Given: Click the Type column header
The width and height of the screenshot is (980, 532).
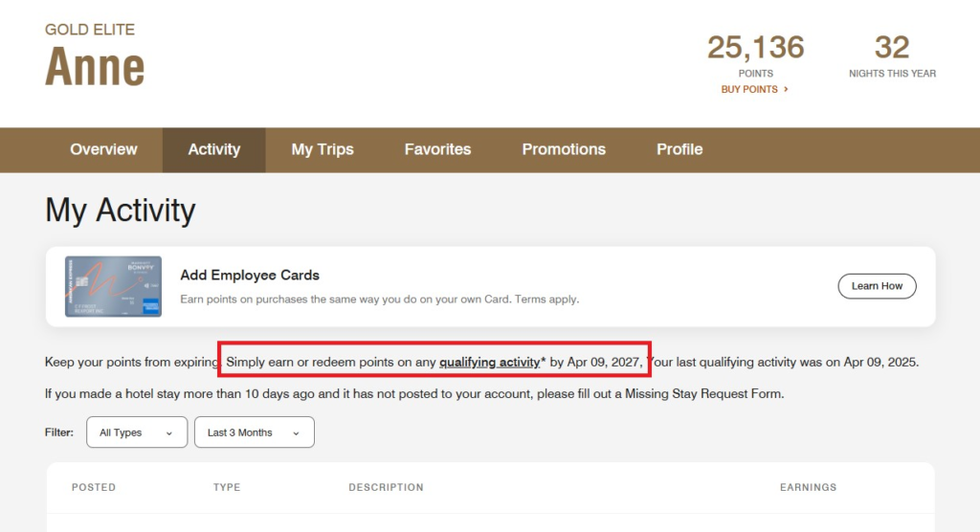Looking at the screenshot, I should (227, 487).
